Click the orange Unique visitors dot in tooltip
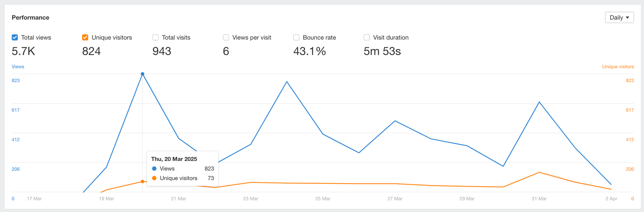This screenshot has height=212, width=644. pyautogui.click(x=154, y=178)
